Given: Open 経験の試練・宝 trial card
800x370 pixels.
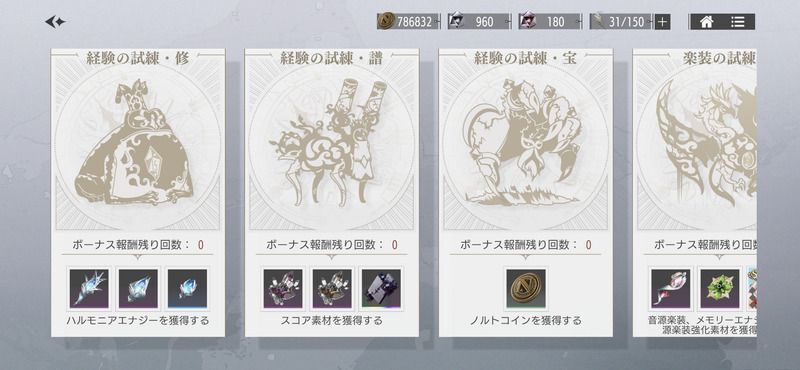Looking at the screenshot, I should click(526, 193).
